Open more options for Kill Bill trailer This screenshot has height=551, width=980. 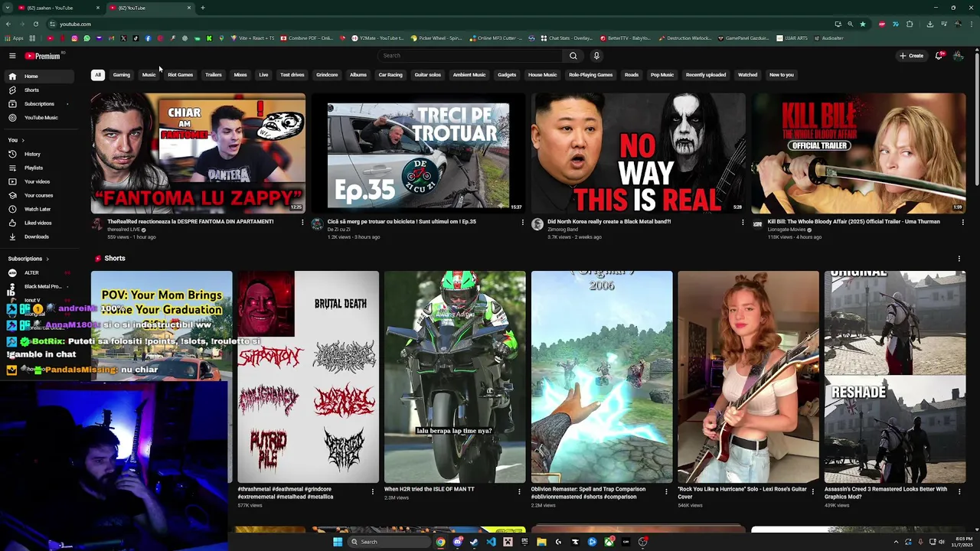coord(962,223)
